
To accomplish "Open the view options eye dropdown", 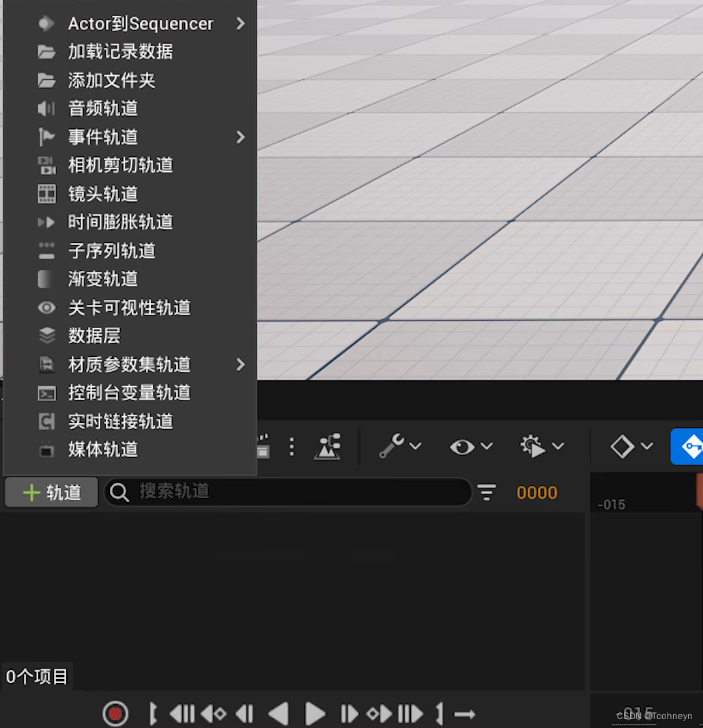I will point(470,446).
